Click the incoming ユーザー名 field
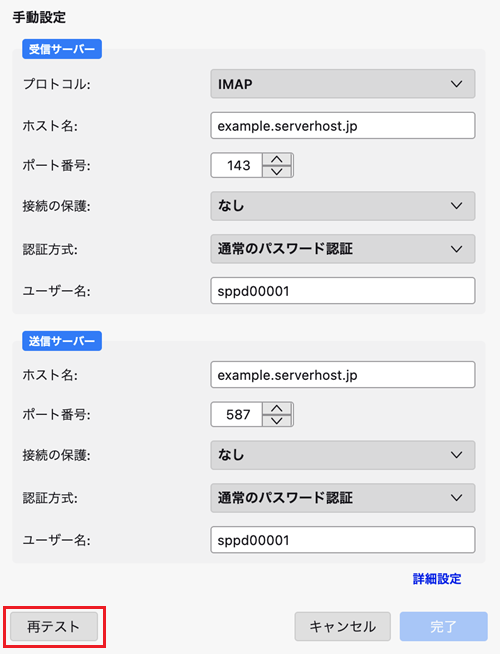 click(x=342, y=291)
